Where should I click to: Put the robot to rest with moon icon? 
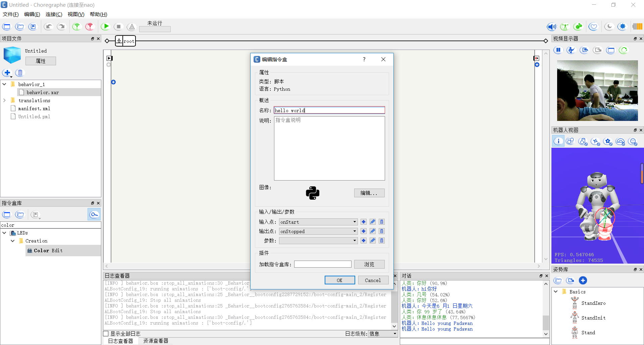[609, 26]
